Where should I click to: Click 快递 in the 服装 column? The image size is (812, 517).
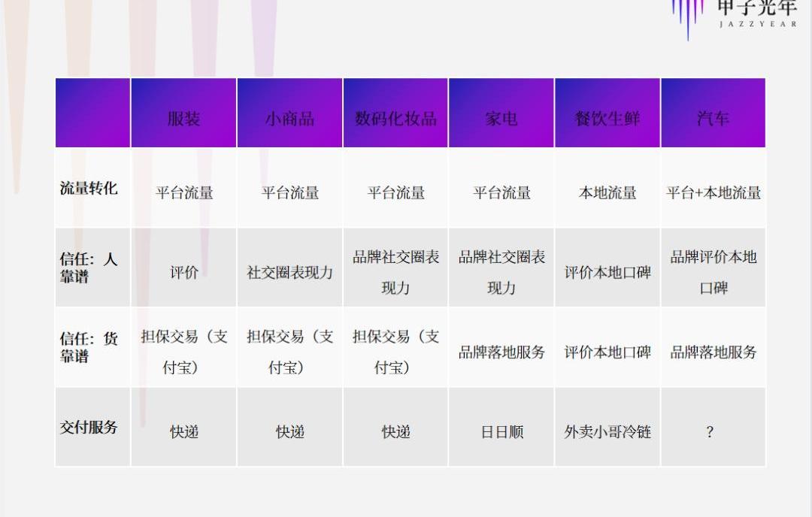(184, 431)
